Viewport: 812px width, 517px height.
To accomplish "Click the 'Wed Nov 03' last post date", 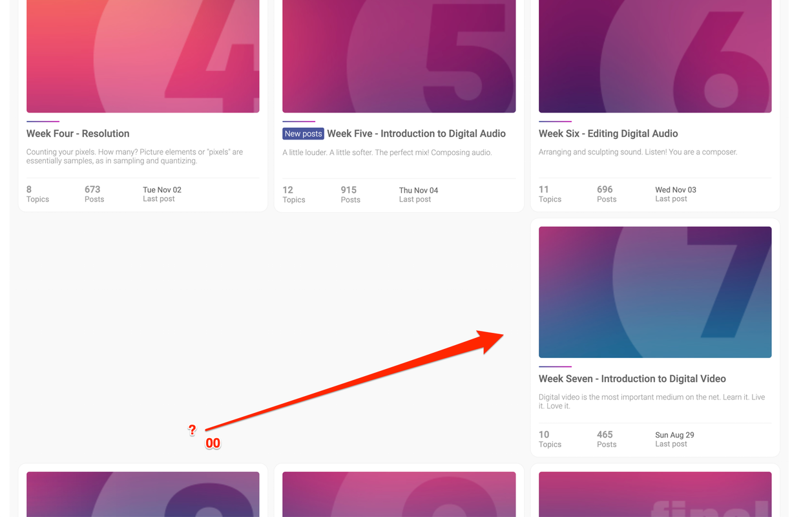I will (x=676, y=190).
